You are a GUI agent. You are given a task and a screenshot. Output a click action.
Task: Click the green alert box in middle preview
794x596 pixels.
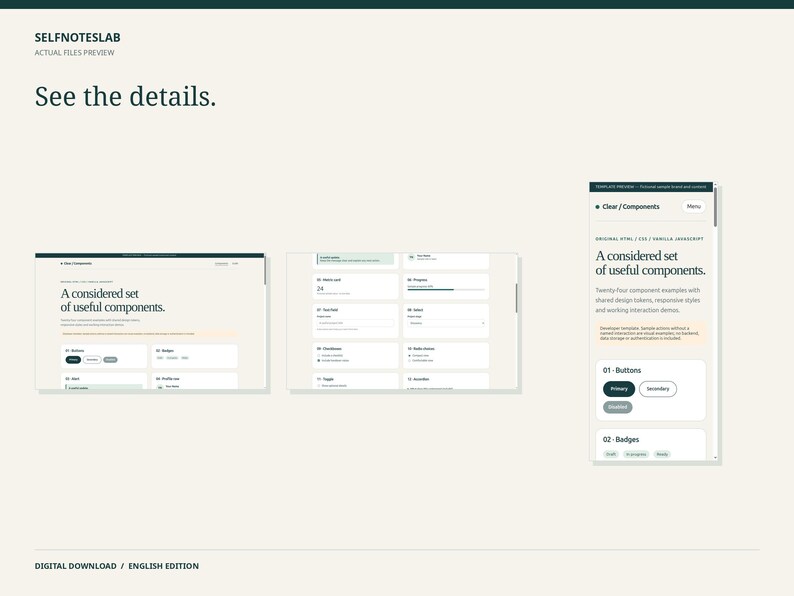click(x=355, y=259)
